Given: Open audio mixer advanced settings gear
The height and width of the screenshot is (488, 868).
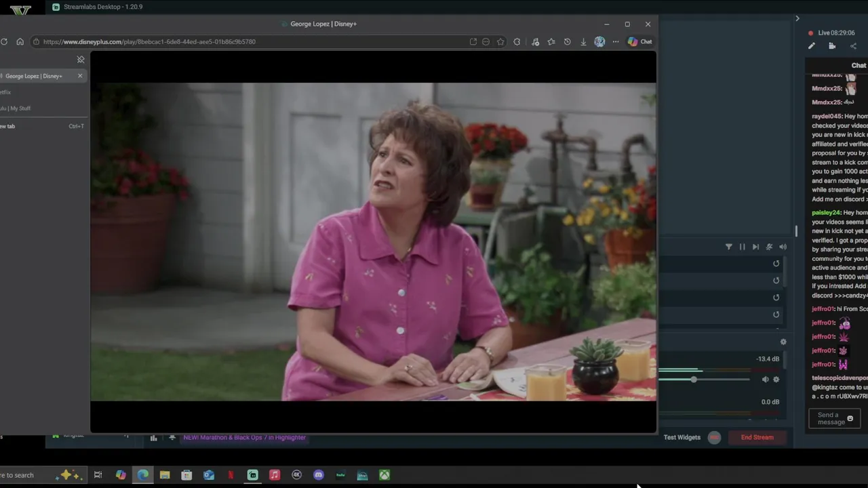Looking at the screenshot, I should click(783, 342).
